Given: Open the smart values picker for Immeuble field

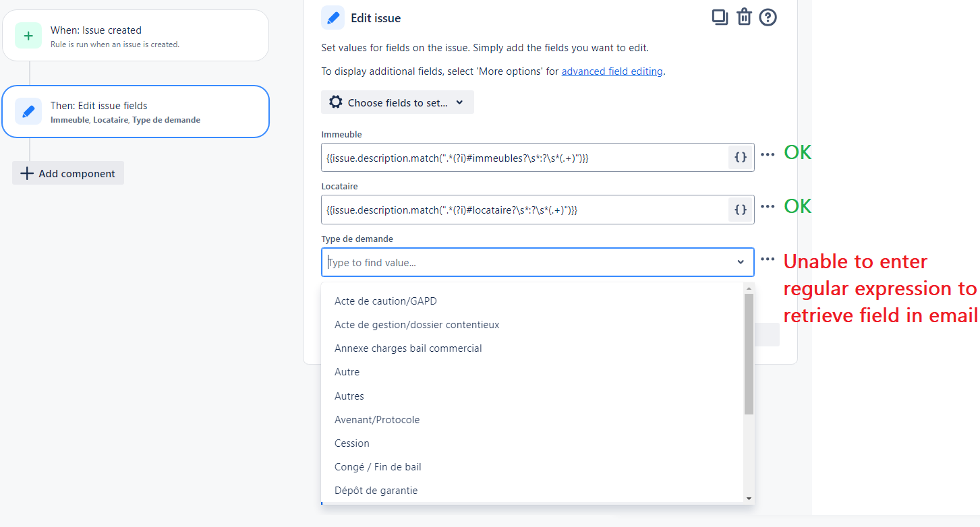Looking at the screenshot, I should pos(740,157).
